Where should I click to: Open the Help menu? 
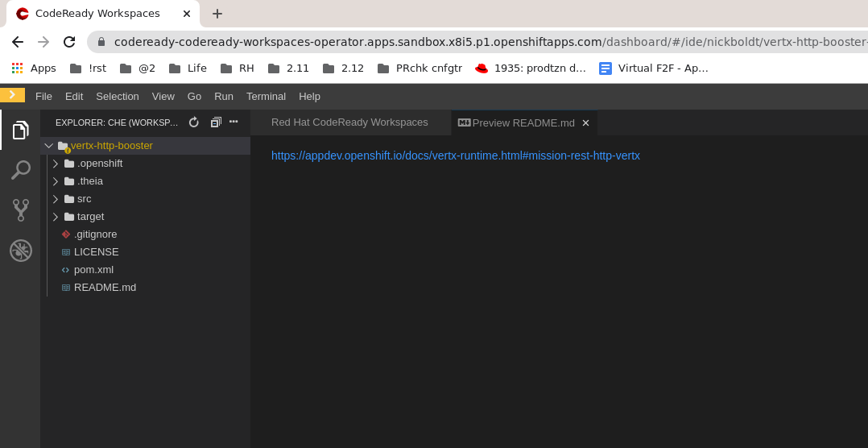click(309, 97)
